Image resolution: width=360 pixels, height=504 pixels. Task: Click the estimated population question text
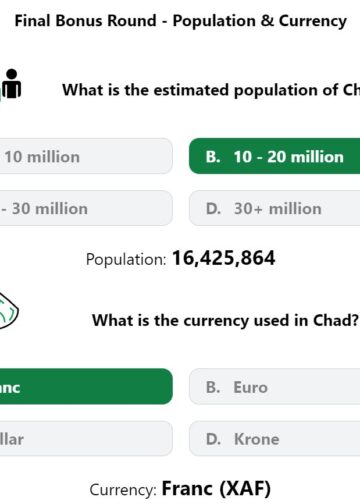[x=211, y=90]
